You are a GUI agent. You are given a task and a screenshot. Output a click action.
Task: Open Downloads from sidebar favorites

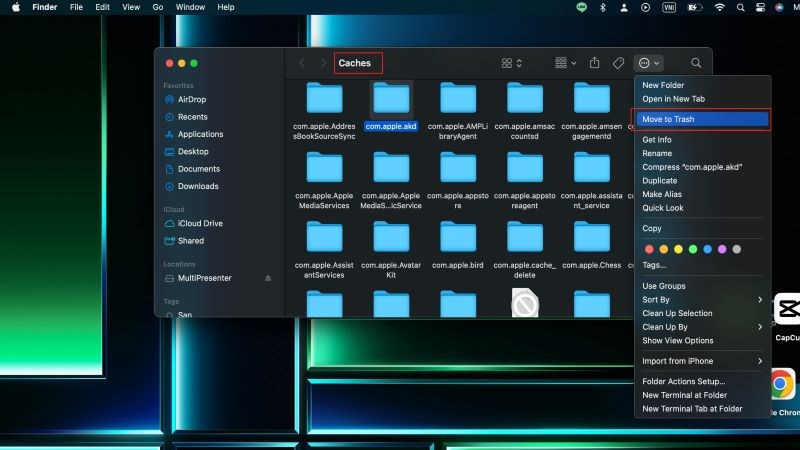point(198,186)
